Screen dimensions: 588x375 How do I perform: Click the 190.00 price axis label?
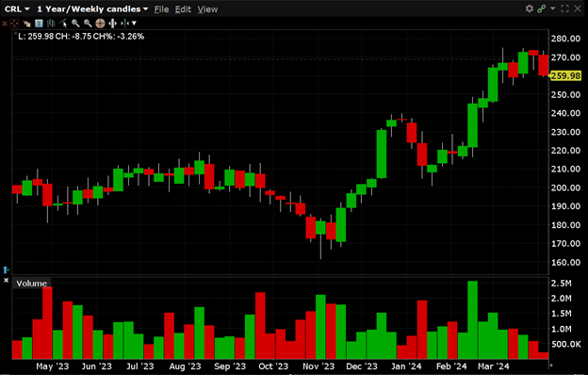pos(565,206)
